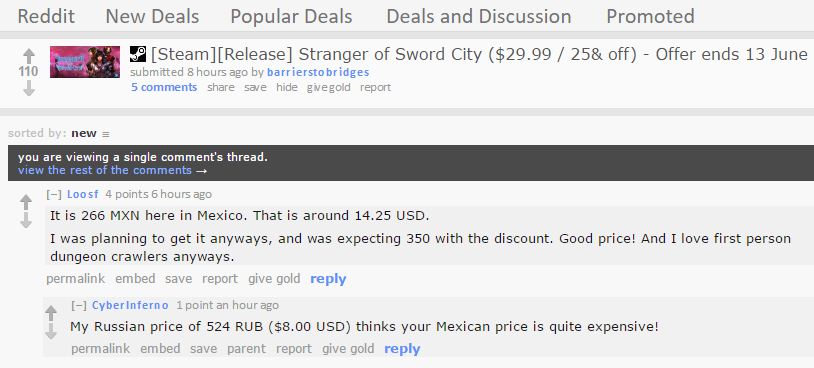Open the 5 comments link

[164, 87]
